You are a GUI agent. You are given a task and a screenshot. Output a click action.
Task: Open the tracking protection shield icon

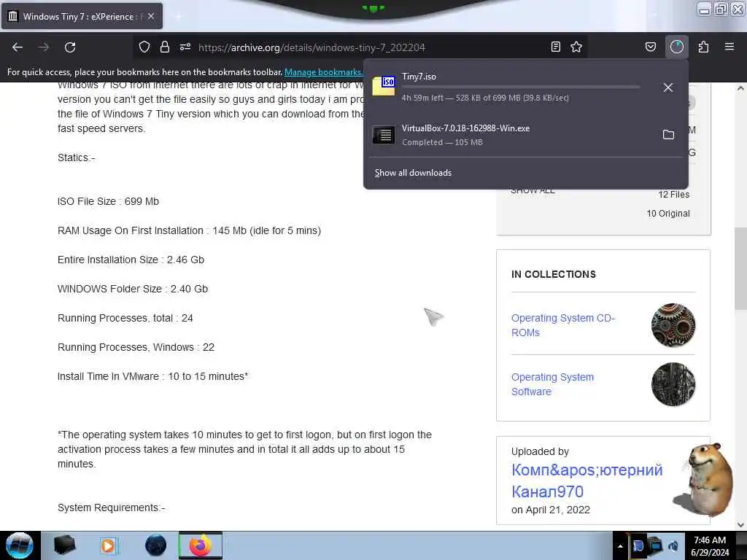click(144, 47)
